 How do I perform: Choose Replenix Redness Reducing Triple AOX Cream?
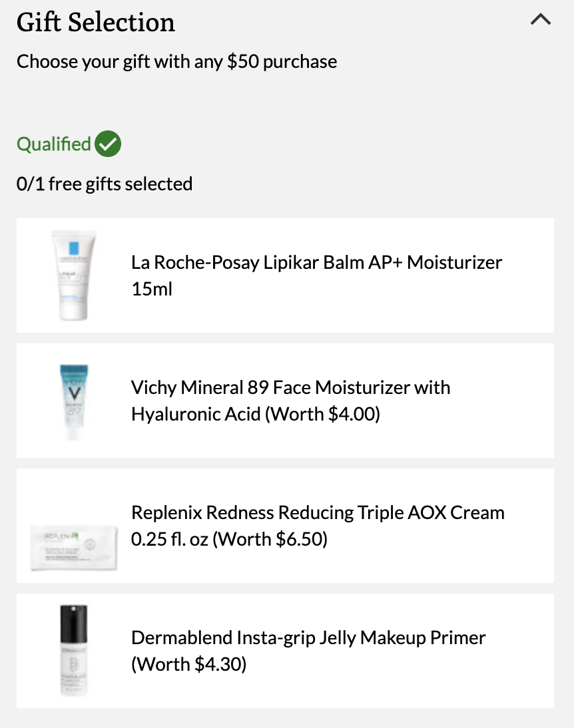pyautogui.click(x=285, y=526)
